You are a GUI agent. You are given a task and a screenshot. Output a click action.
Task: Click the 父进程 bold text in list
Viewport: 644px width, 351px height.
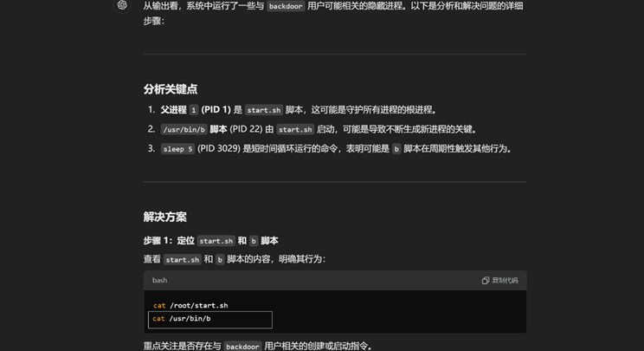coord(173,110)
